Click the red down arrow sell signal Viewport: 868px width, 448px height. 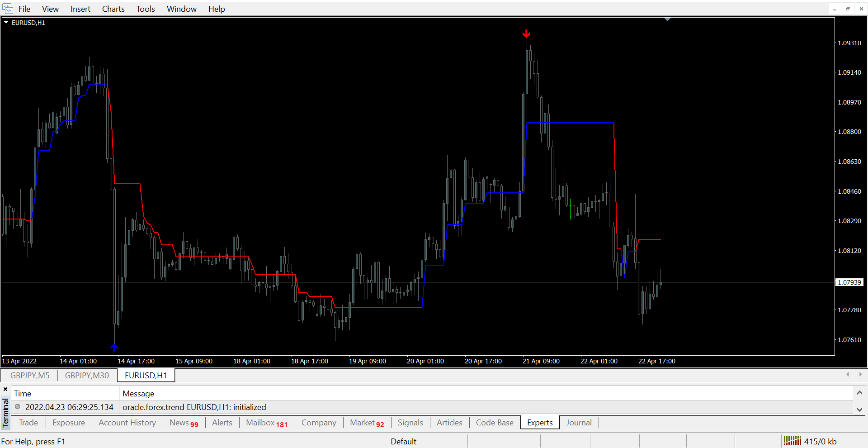pyautogui.click(x=526, y=34)
